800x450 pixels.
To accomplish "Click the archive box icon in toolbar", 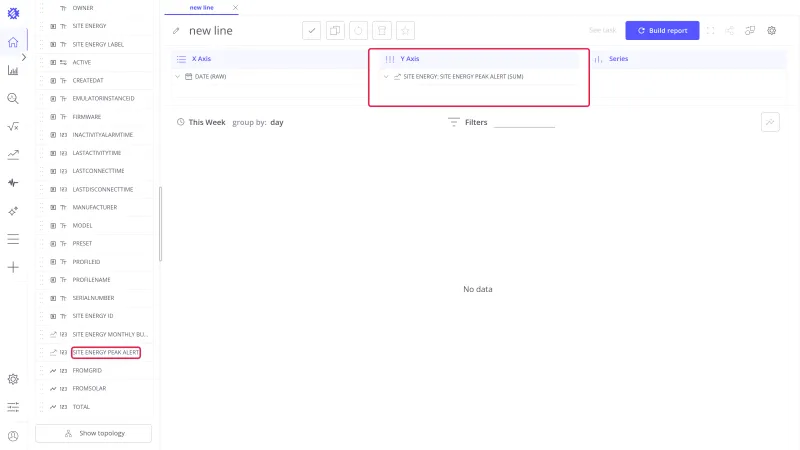I will click(382, 31).
